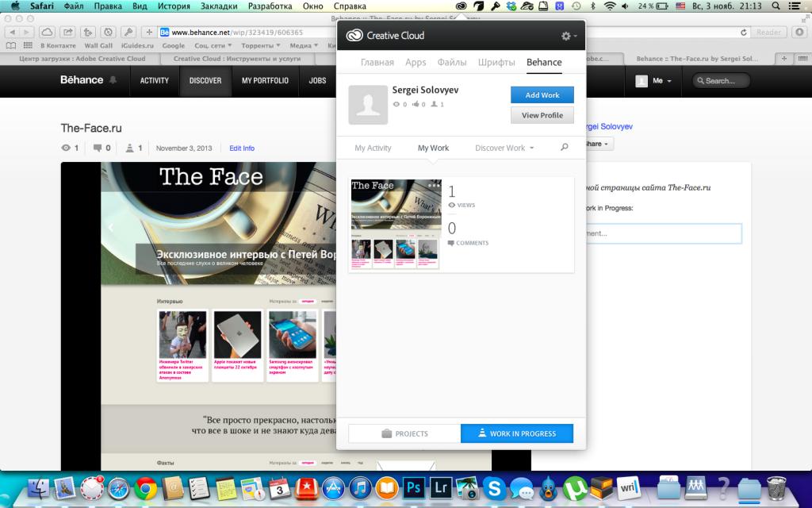Open iTunes from the Dock
The width and height of the screenshot is (812, 508).
[361, 488]
